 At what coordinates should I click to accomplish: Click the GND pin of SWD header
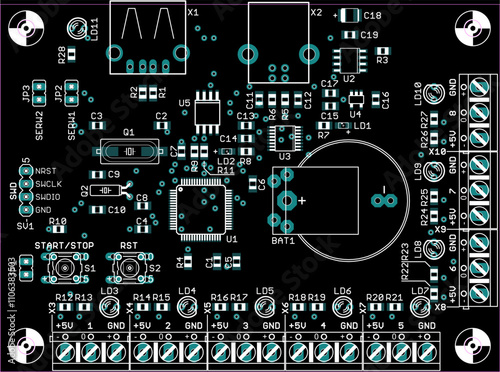coord(25,210)
